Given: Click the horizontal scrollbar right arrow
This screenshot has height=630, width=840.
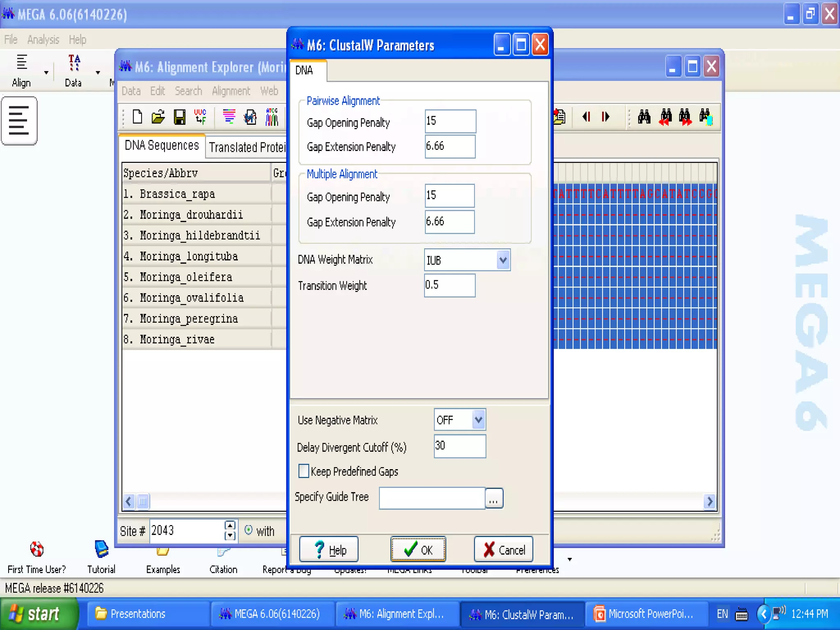Looking at the screenshot, I should [710, 501].
